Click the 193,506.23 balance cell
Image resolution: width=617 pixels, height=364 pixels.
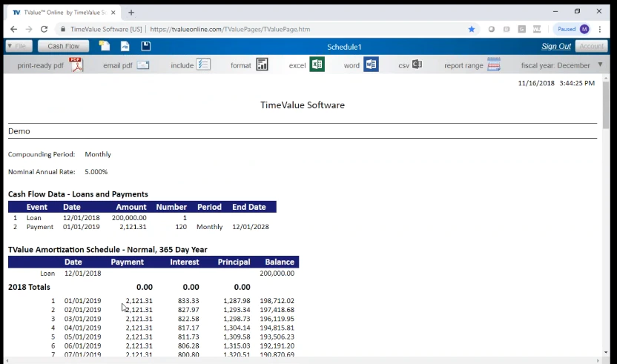tap(277, 337)
